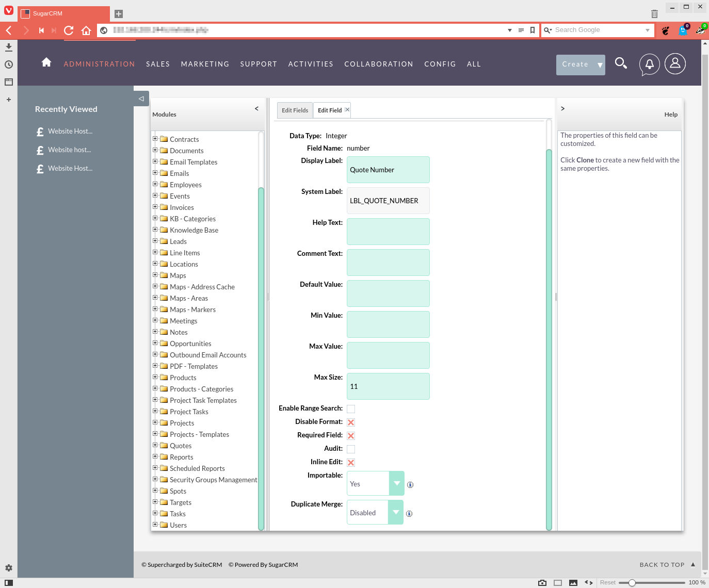
Task: Open Vivaldi settings gear
Action: (9, 568)
